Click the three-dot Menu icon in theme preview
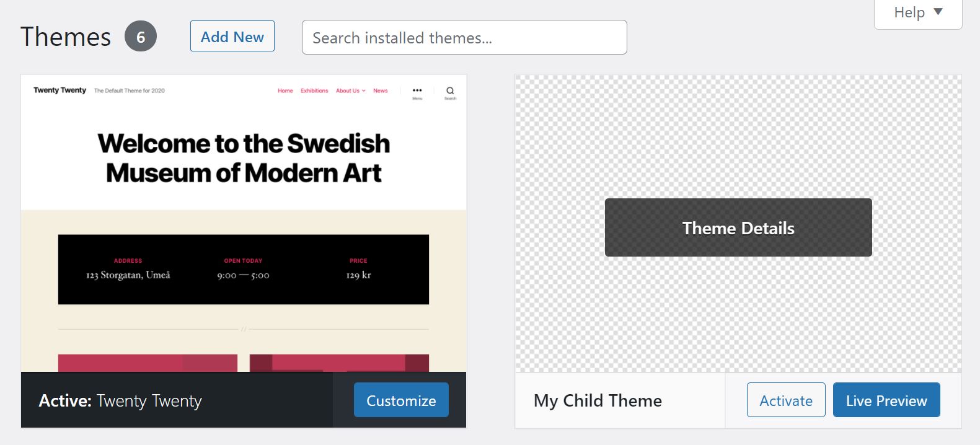The height and width of the screenshot is (445, 980). (x=417, y=91)
